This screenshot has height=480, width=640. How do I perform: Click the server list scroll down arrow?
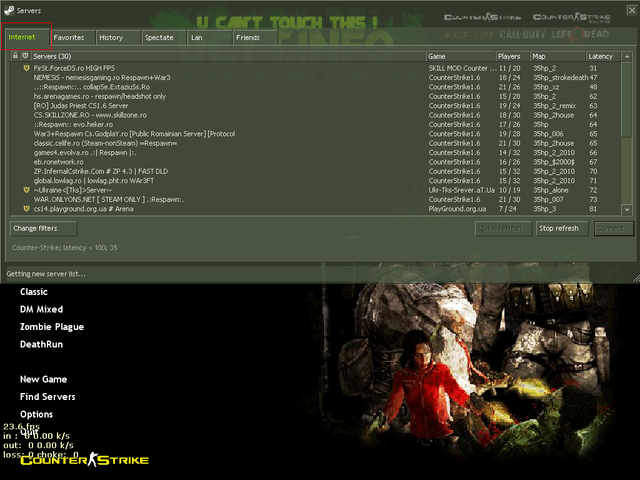(x=627, y=210)
